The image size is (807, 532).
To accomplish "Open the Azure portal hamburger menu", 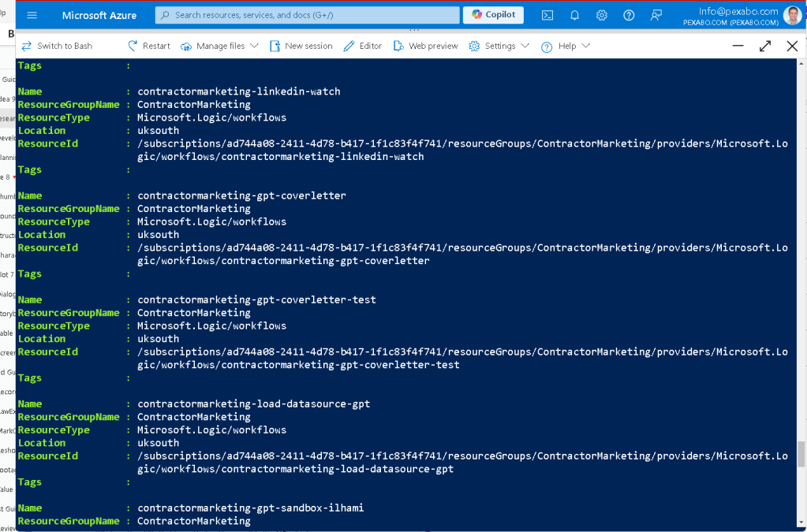I will point(32,15).
